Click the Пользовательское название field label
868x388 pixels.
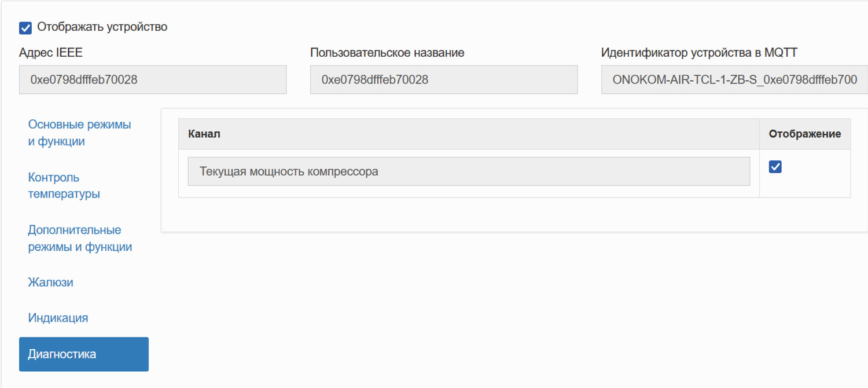click(387, 53)
